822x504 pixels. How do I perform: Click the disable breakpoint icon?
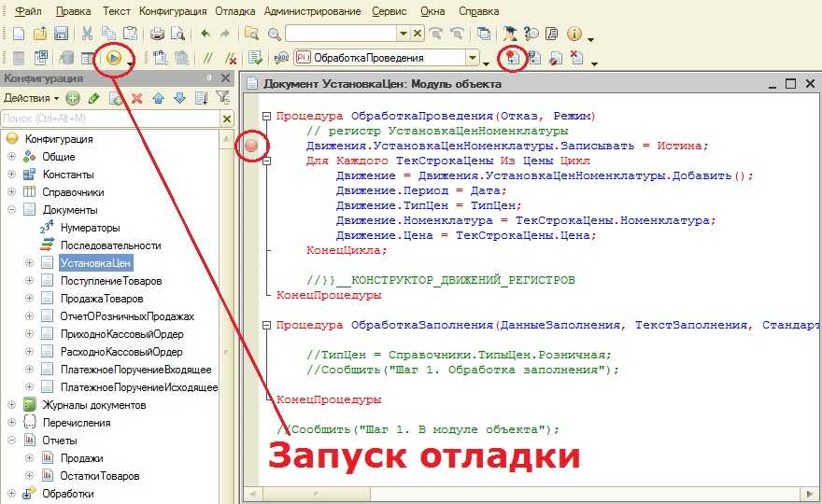click(x=555, y=58)
